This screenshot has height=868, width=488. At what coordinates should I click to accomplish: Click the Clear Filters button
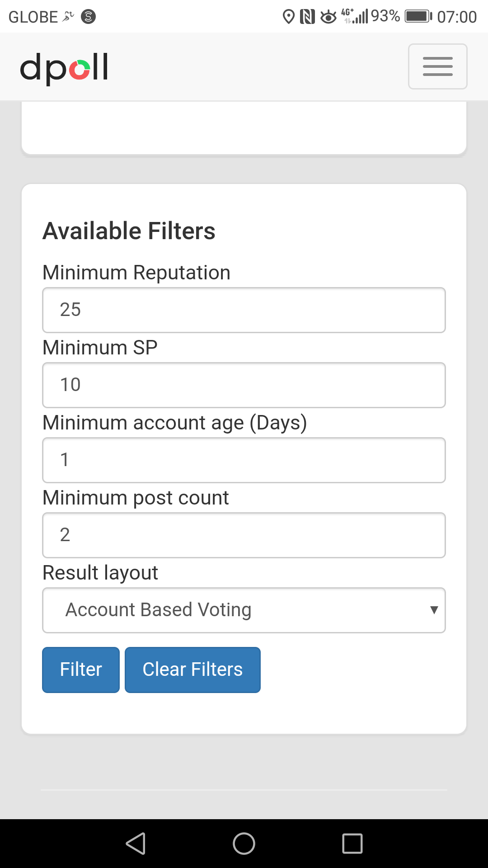[x=192, y=670]
